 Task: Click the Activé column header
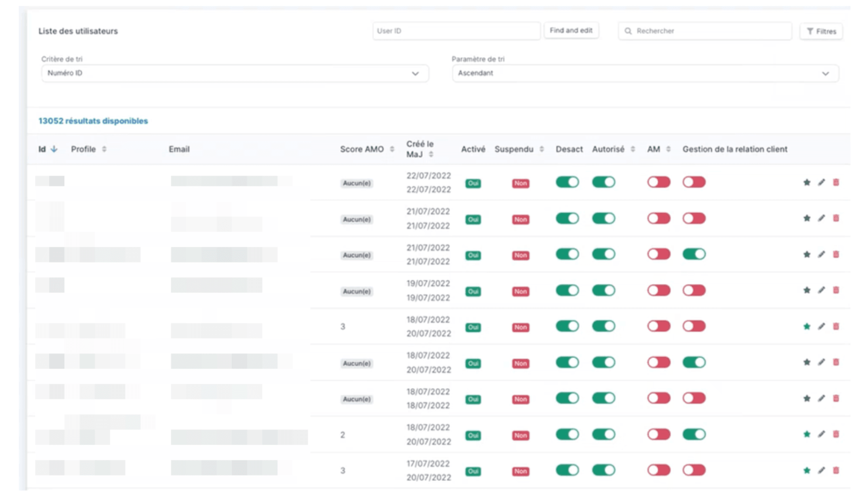[473, 149]
